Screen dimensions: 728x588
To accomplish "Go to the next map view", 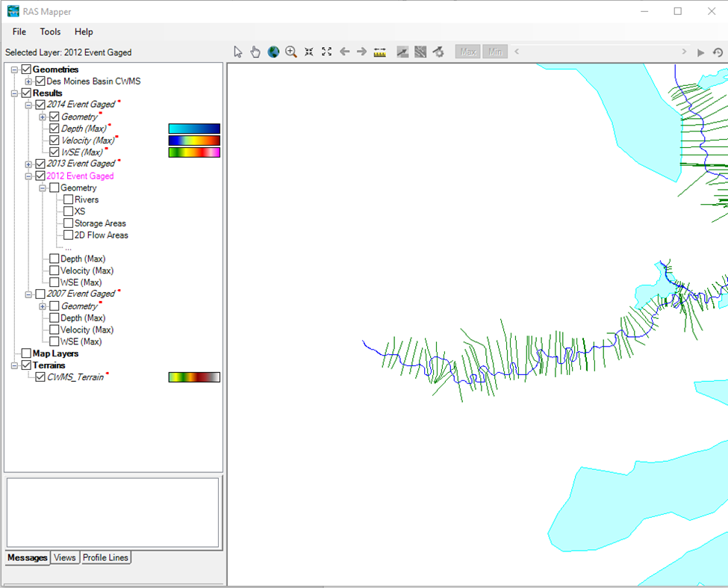I will click(361, 52).
